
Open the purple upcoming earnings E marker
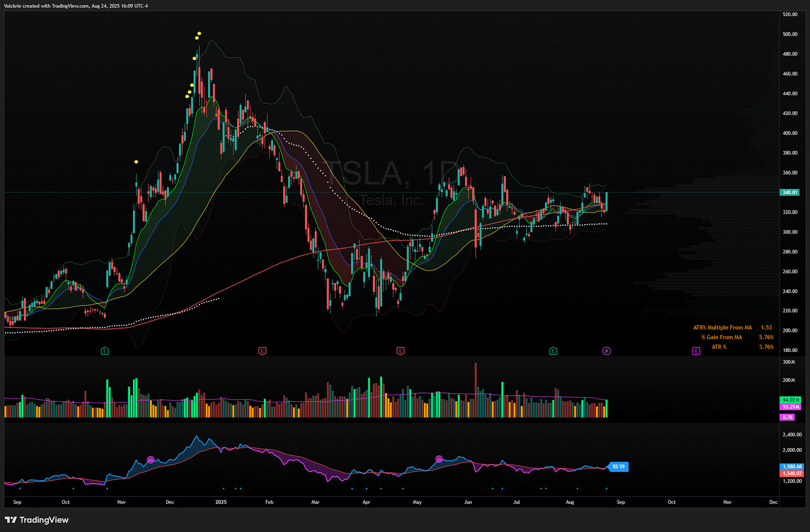[695, 351]
